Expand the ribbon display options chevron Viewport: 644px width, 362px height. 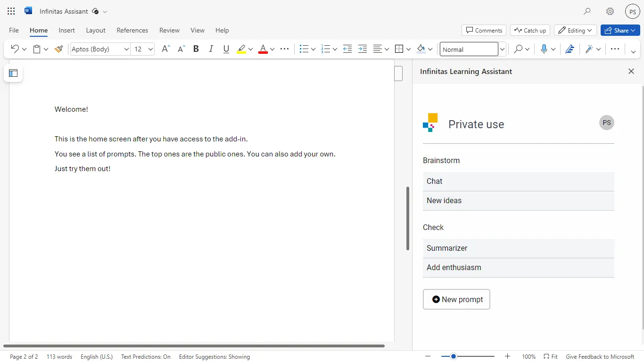[634, 52]
